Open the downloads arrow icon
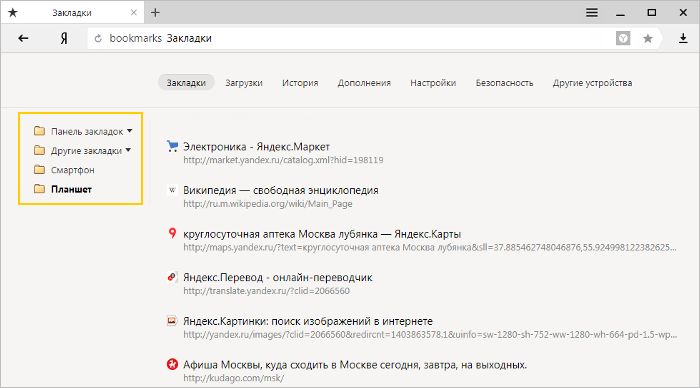The image size is (700, 388). pos(683,38)
